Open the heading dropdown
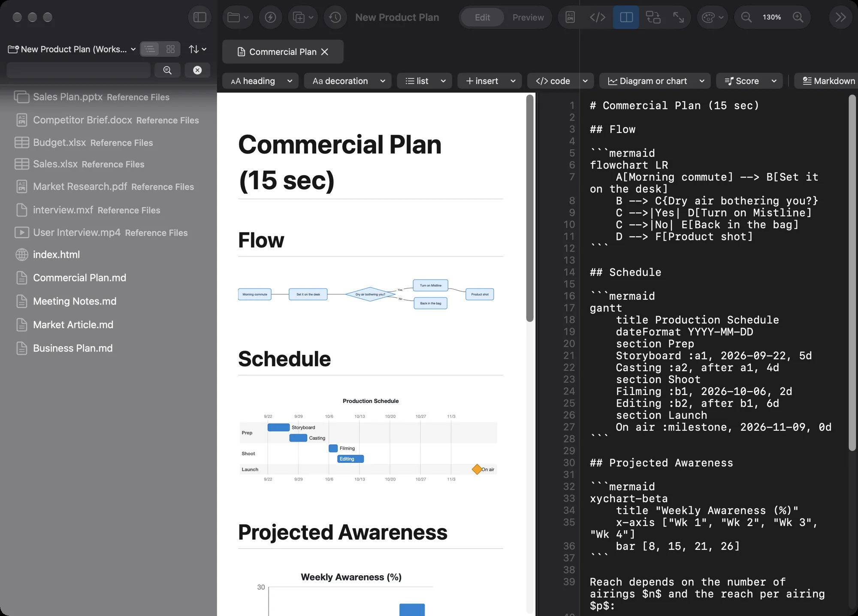 (262, 81)
